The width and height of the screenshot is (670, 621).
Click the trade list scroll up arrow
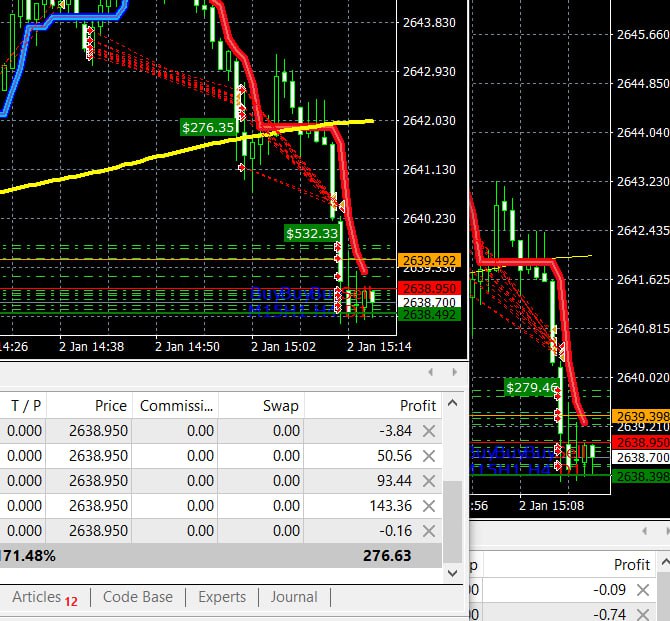pos(453,403)
